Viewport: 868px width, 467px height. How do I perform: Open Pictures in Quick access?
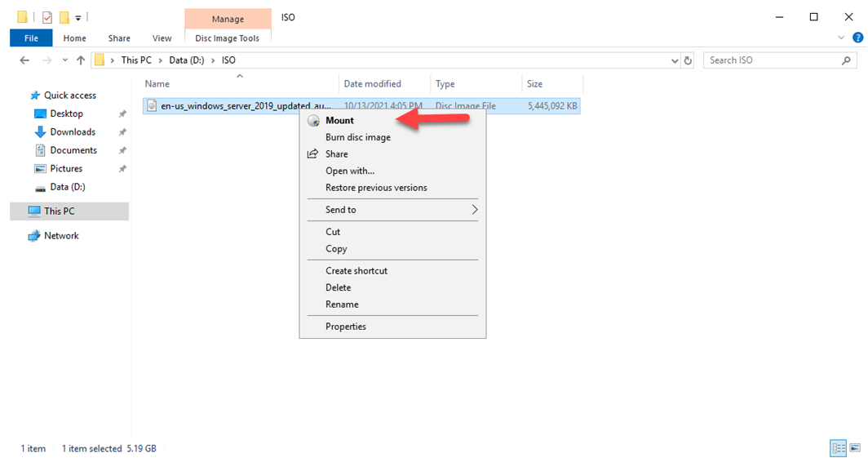tap(66, 168)
